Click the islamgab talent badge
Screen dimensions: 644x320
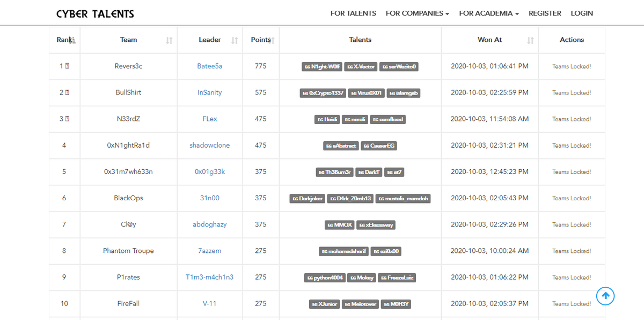point(404,93)
